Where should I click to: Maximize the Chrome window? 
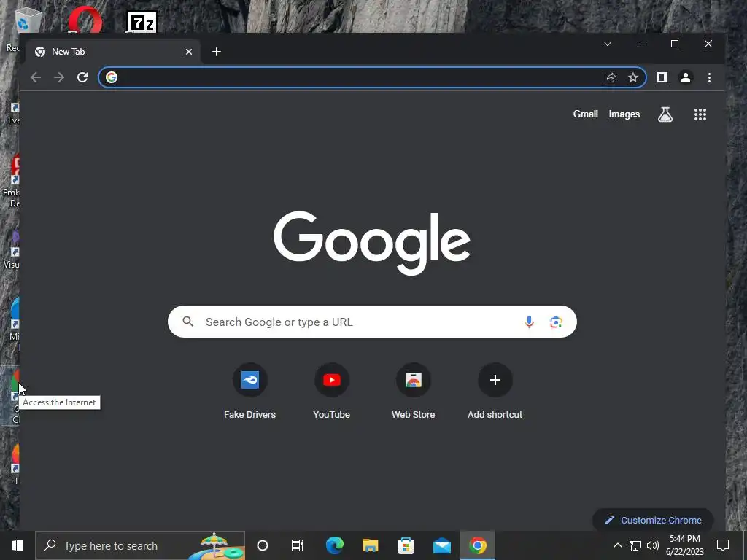pyautogui.click(x=675, y=44)
